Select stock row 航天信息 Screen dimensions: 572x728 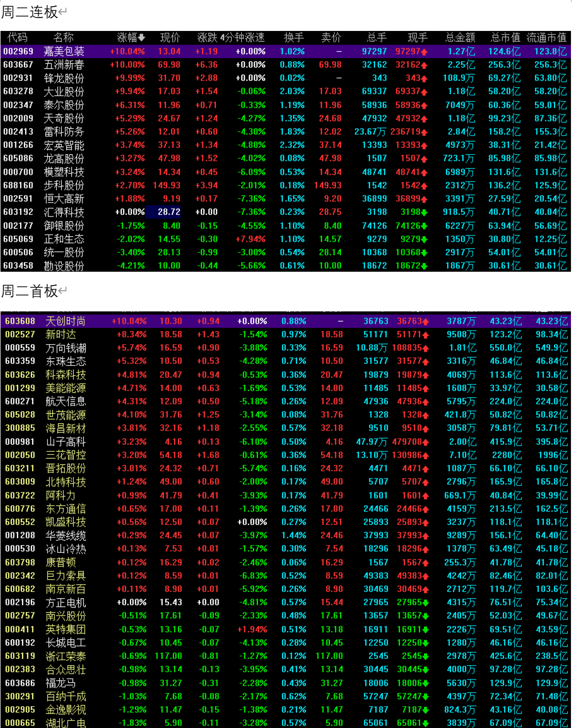click(285, 402)
